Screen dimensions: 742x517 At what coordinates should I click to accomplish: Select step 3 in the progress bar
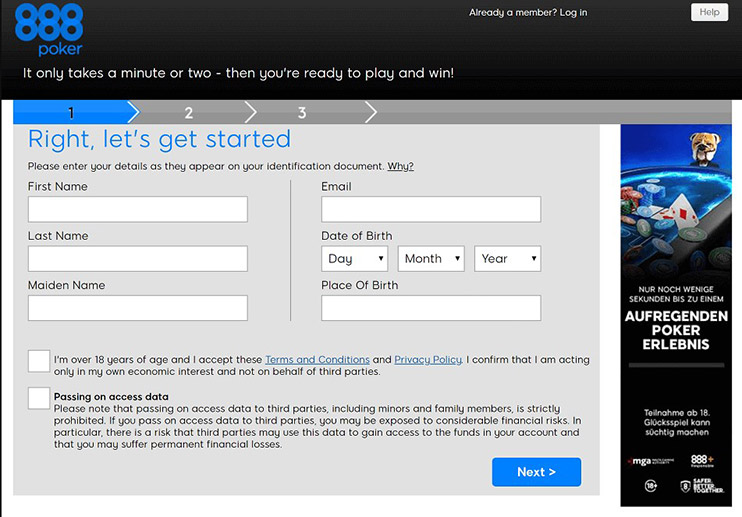[302, 113]
